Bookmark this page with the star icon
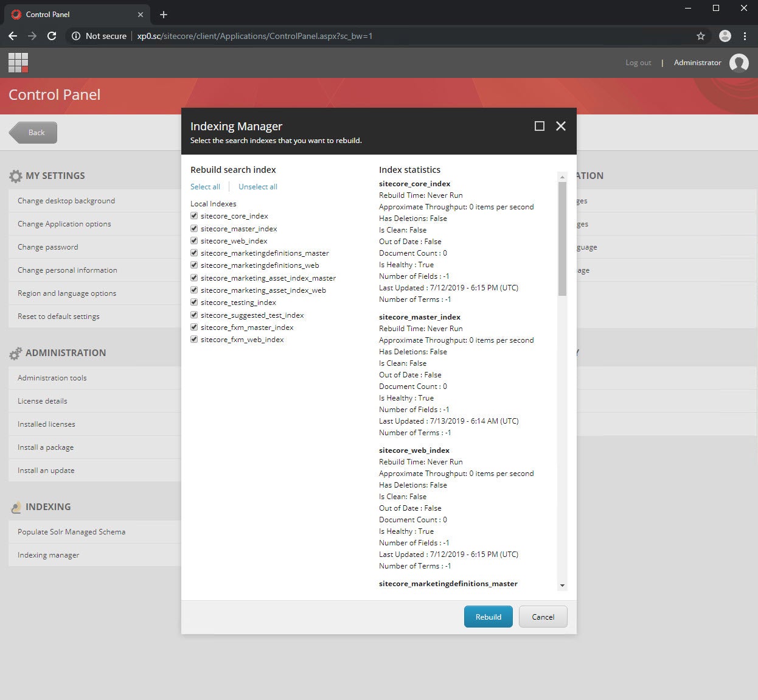 pos(701,36)
